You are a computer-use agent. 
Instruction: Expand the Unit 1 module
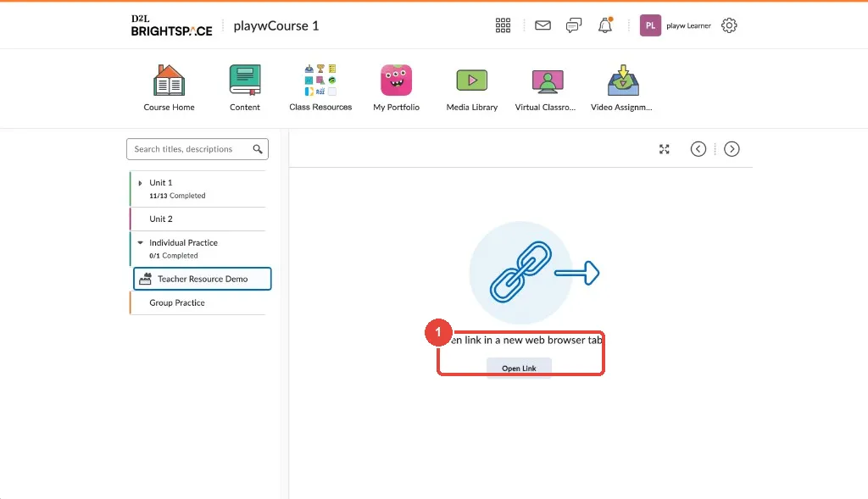[140, 182]
